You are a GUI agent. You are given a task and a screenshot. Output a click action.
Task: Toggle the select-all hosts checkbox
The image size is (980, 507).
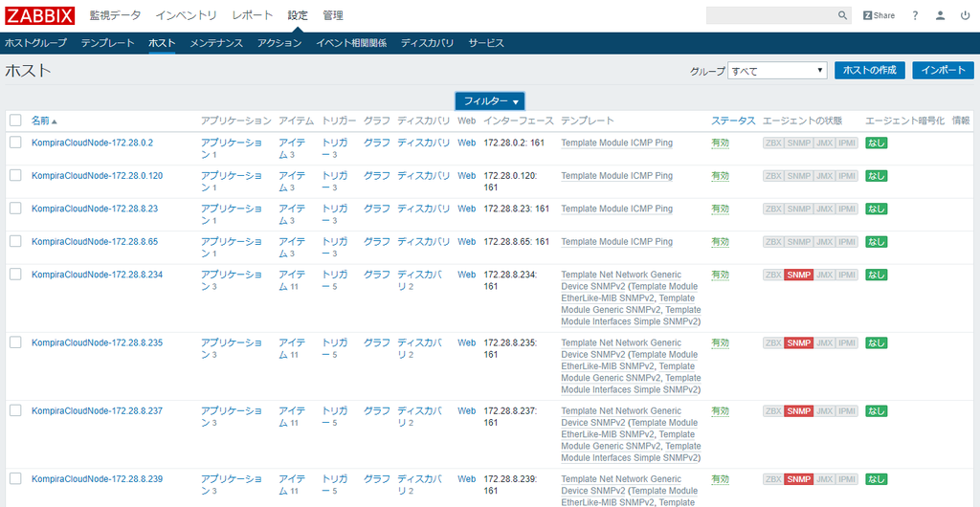point(15,121)
